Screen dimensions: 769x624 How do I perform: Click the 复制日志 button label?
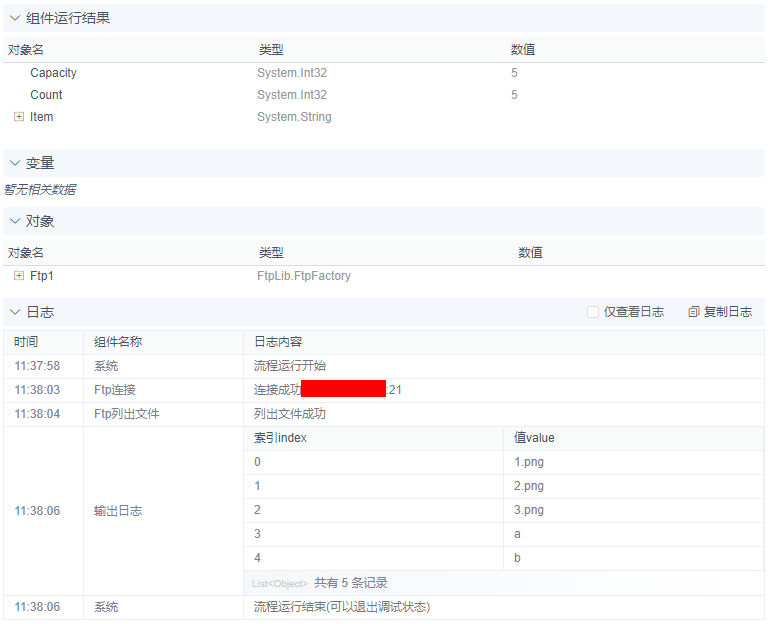[x=727, y=312]
